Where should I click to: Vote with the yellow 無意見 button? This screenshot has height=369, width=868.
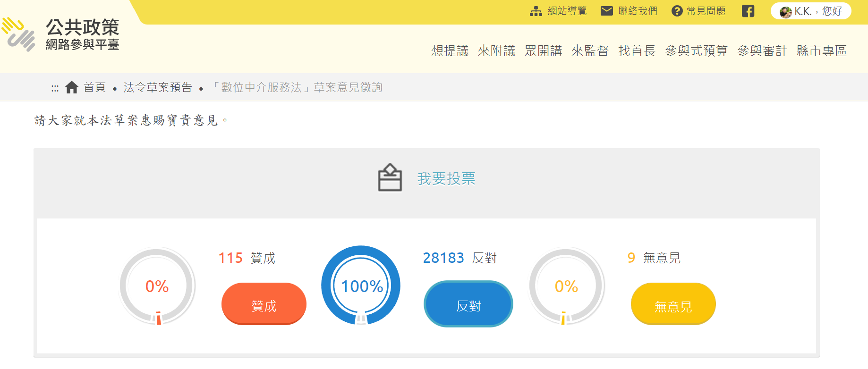[x=673, y=304]
